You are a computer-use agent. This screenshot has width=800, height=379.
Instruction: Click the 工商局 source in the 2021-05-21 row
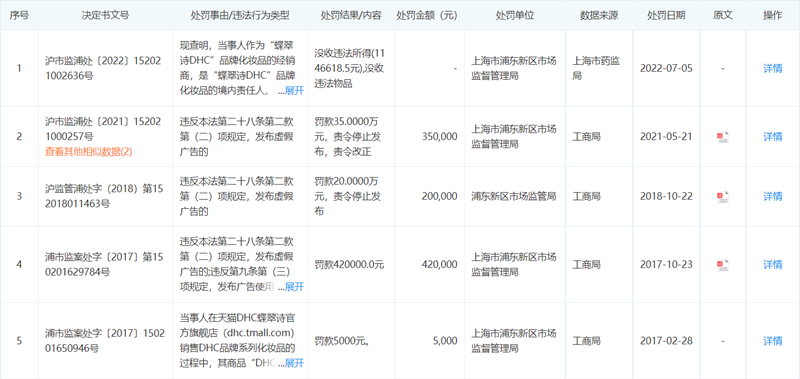(x=586, y=137)
